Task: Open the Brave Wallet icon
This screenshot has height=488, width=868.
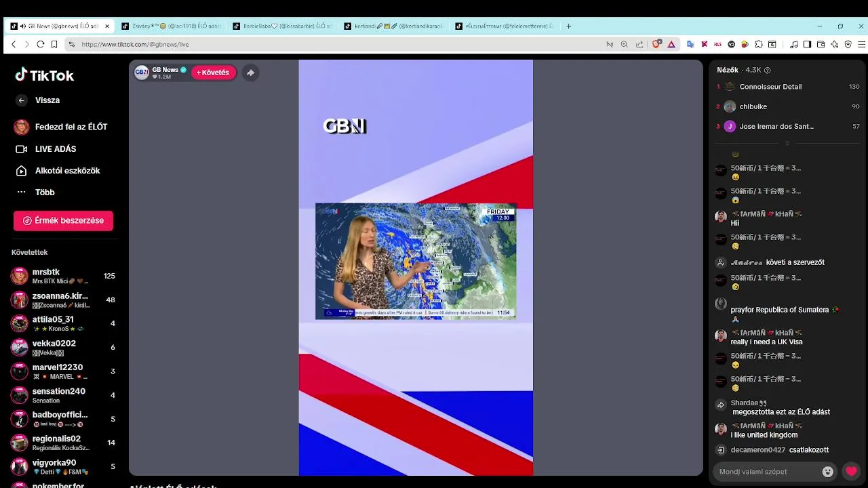Action: click(x=821, y=44)
